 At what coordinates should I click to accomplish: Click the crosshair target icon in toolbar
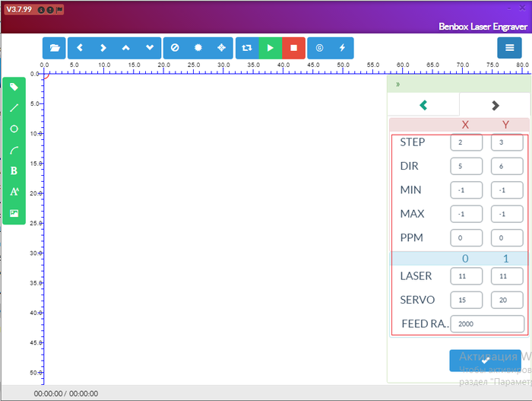pos(221,48)
